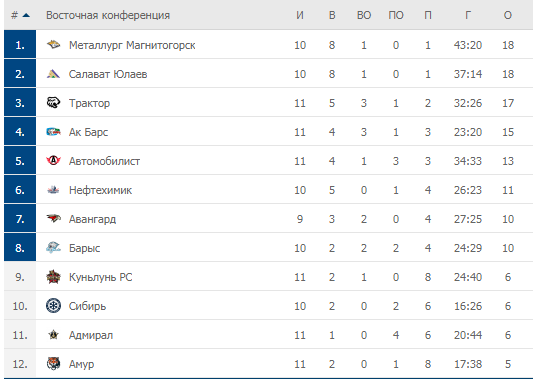Sort table by rank # arrow

click(x=20, y=15)
